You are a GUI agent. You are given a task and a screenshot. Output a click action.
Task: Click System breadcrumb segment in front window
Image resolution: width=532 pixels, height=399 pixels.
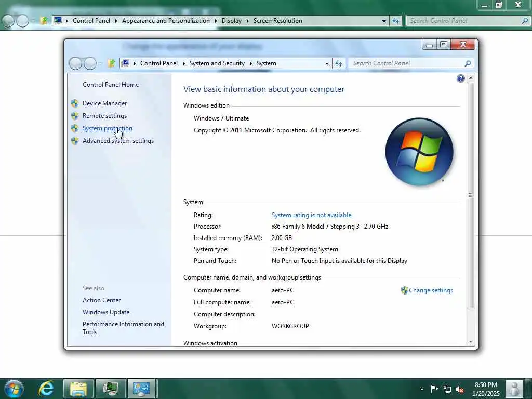(x=267, y=63)
